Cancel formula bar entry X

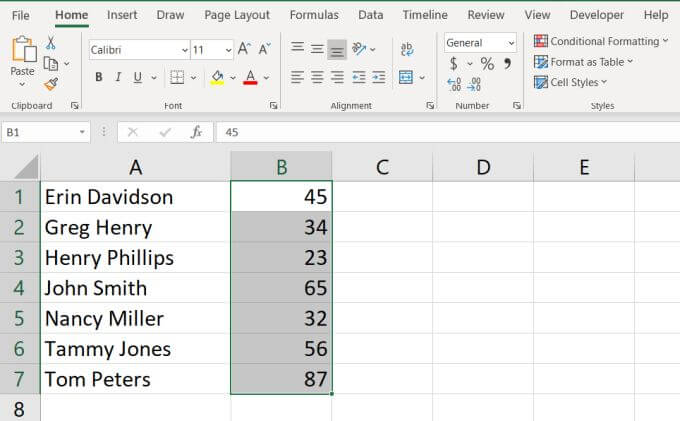point(133,132)
